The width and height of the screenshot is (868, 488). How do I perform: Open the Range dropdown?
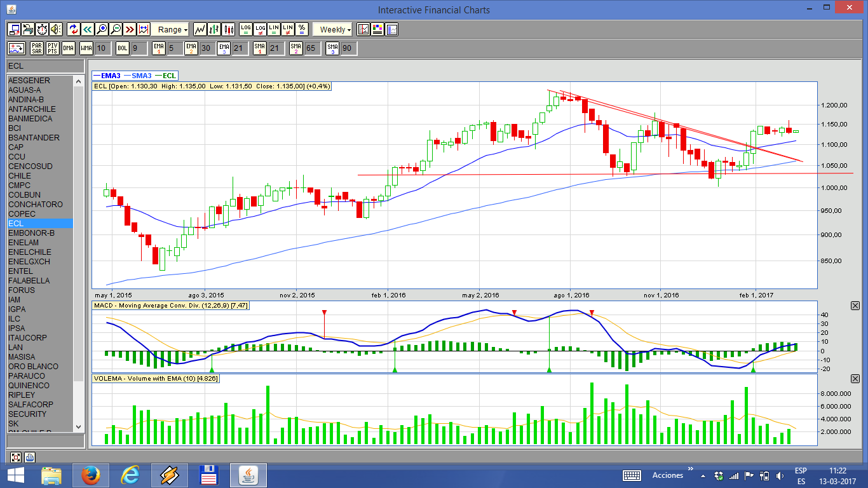(x=170, y=29)
